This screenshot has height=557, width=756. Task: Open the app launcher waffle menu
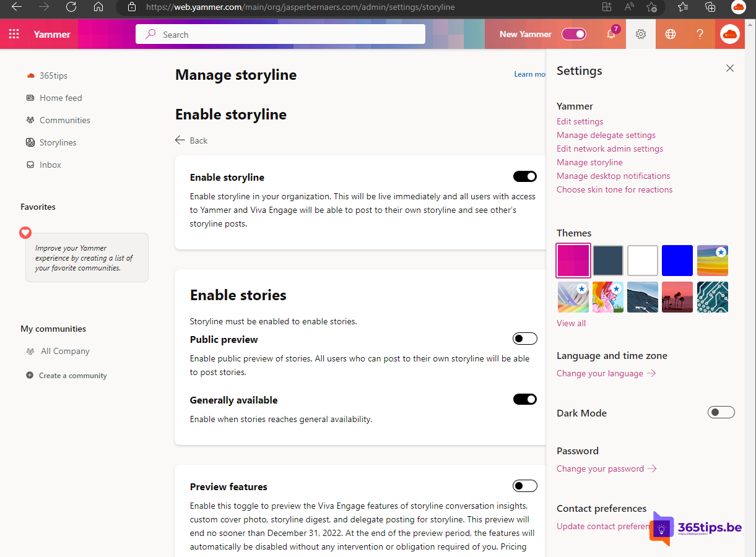[x=14, y=34]
